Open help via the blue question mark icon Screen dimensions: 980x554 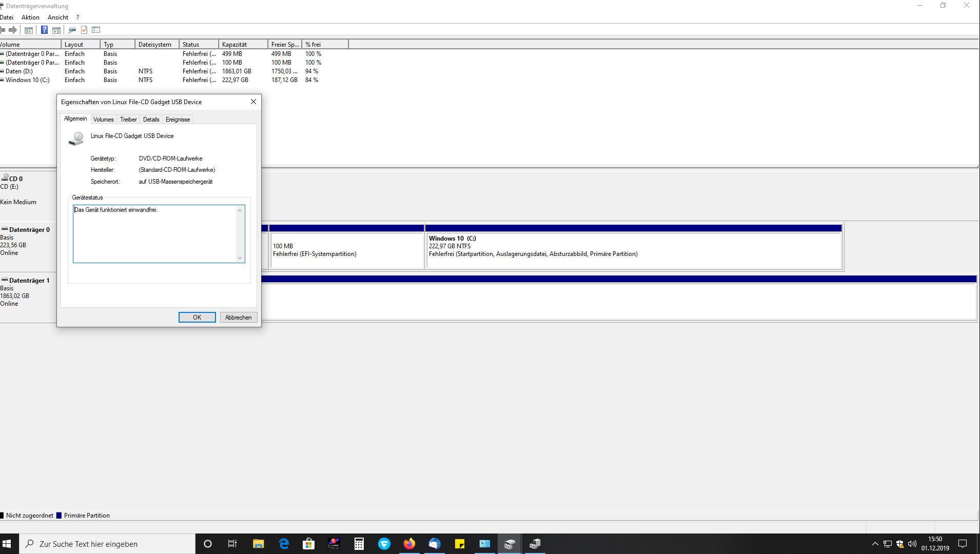coord(44,30)
